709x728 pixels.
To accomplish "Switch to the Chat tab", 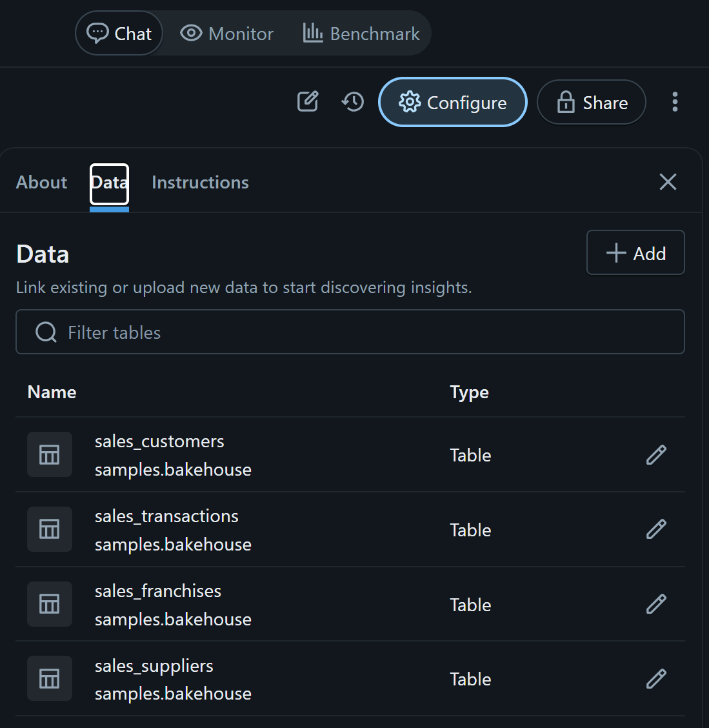I will coord(119,34).
